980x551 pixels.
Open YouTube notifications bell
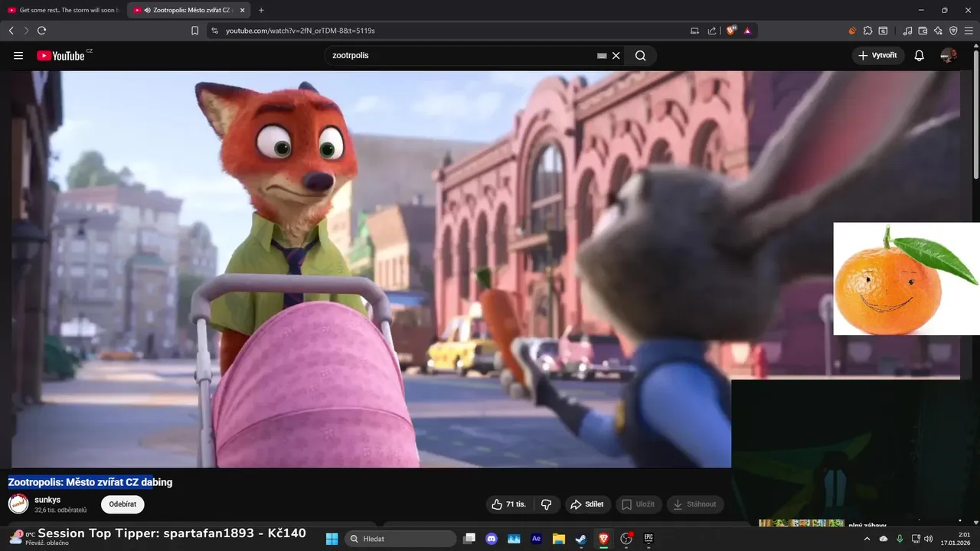click(x=920, y=56)
